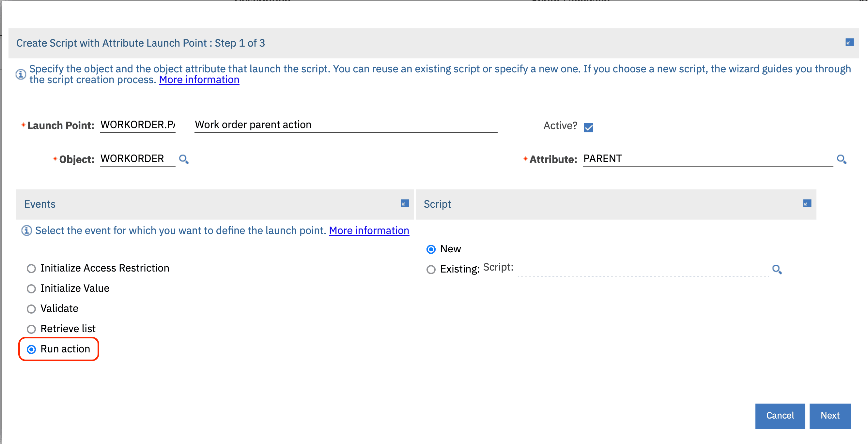
Task: Click the Attribute input field
Action: 707,158
